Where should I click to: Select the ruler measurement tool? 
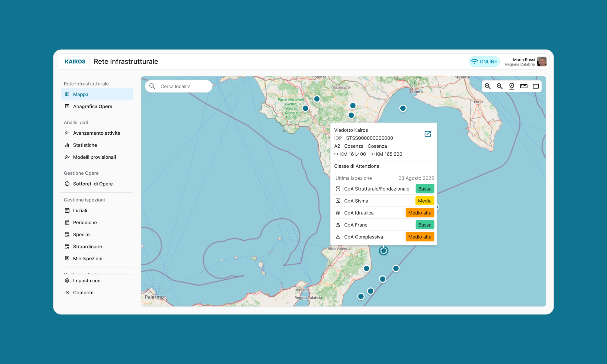pos(524,86)
